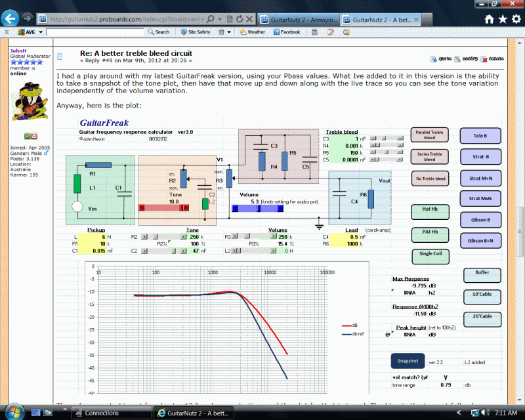Viewport: 525px width, 420px height.
Task: Go back with the browser back arrow
Action: pyautogui.click(x=10, y=18)
